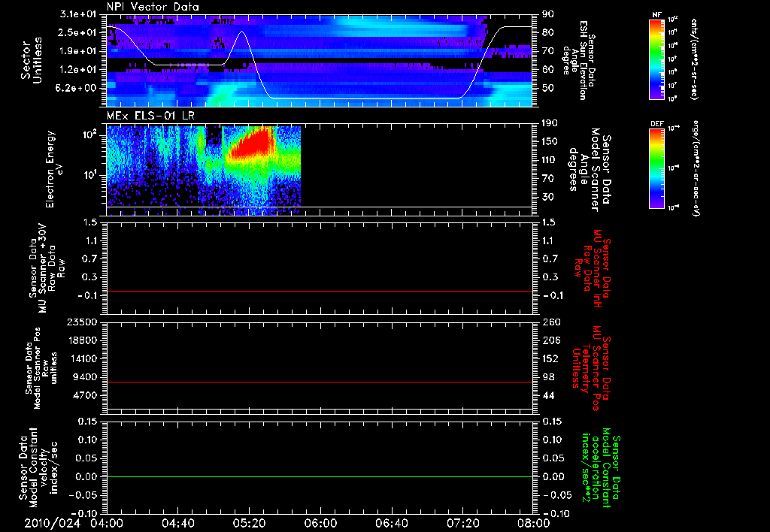Viewport: 770px width, 532px height.
Task: Click the NPI Vector Data panel title
Action: click(x=153, y=7)
